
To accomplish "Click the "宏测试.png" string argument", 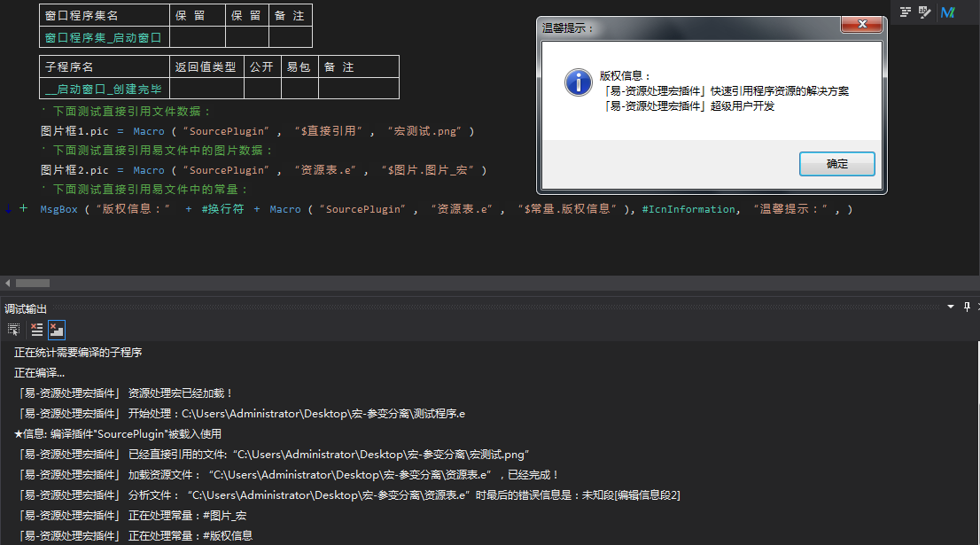I will pos(424,131).
